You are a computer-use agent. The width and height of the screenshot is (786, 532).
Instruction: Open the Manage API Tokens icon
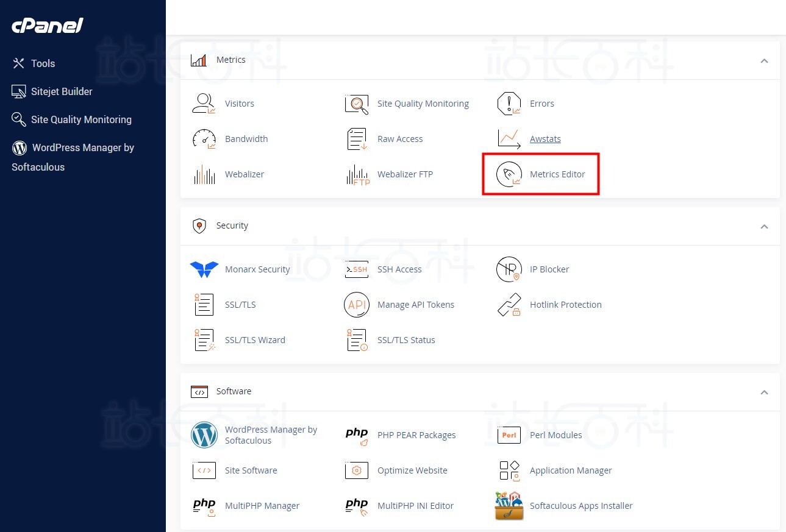pyautogui.click(x=357, y=305)
